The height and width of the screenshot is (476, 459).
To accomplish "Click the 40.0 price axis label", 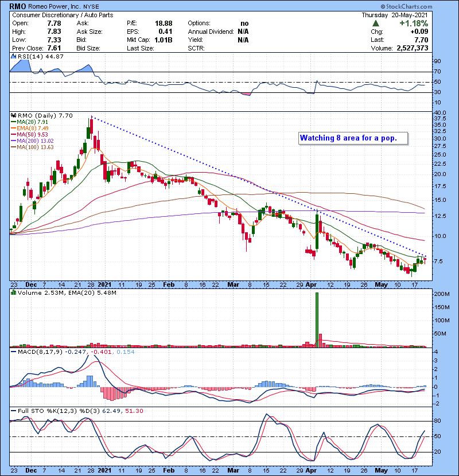I will (440, 112).
